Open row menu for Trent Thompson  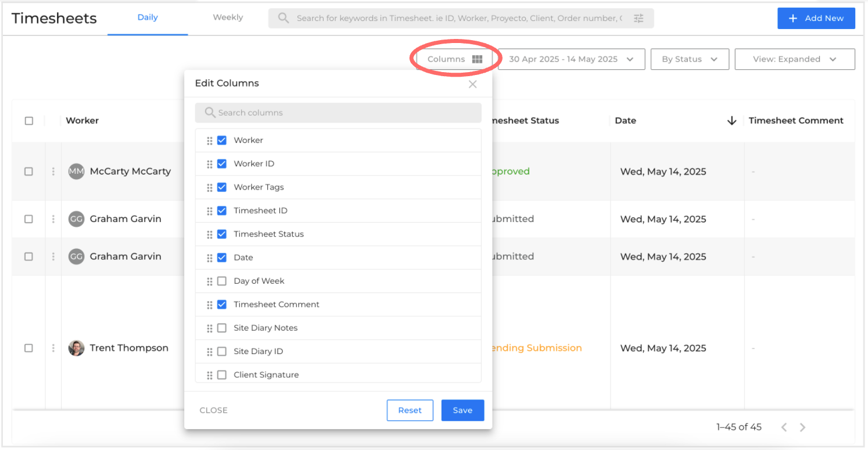coord(53,348)
